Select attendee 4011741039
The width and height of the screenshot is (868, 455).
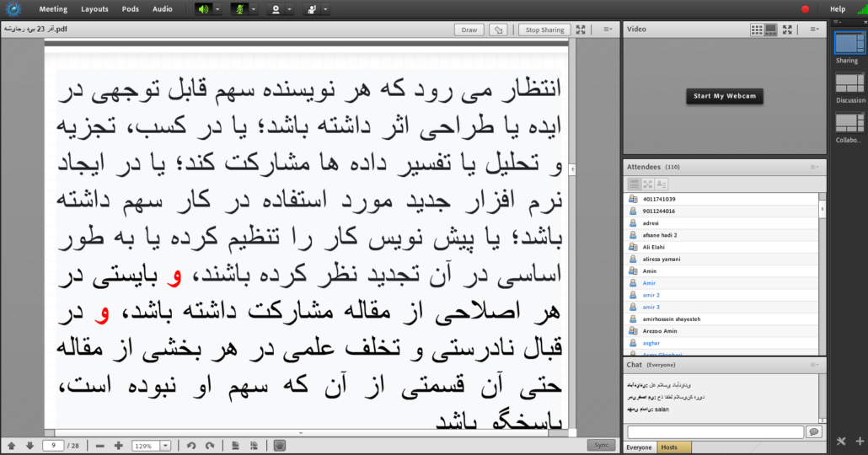point(721,199)
